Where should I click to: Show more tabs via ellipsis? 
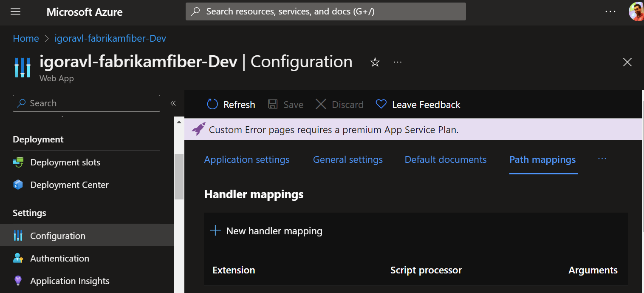point(602,159)
